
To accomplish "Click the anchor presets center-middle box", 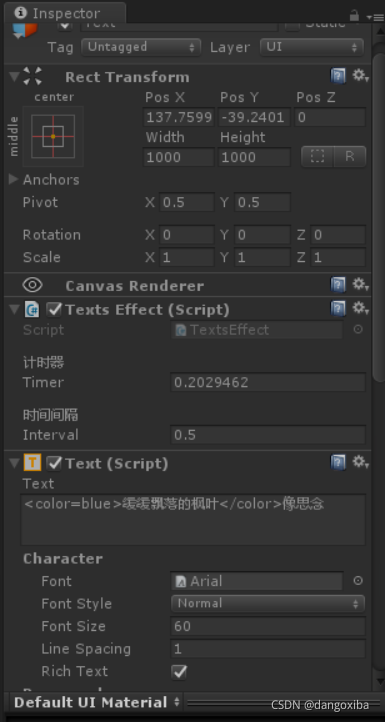I will coord(53,136).
